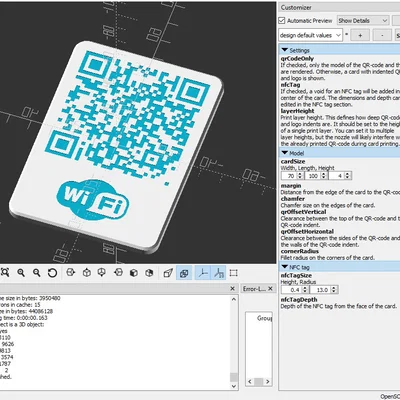
Task: Click console scrollbar down arrow
Action: [234, 386]
